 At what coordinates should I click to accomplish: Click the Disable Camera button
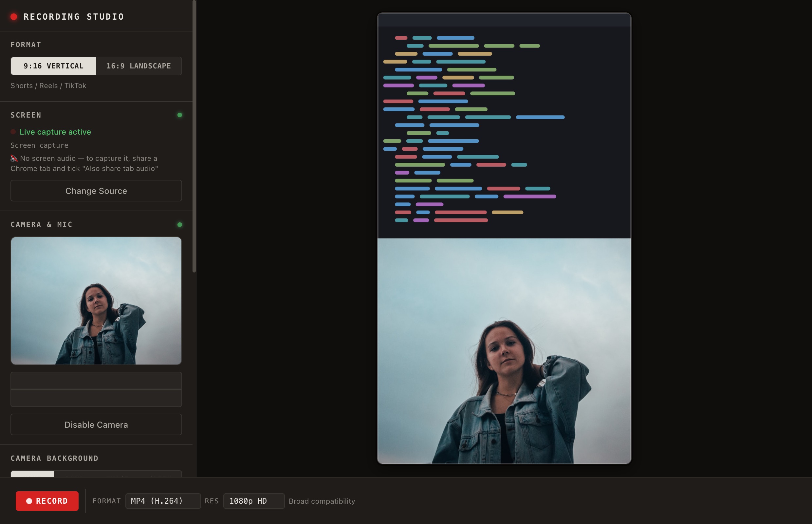[x=96, y=424]
